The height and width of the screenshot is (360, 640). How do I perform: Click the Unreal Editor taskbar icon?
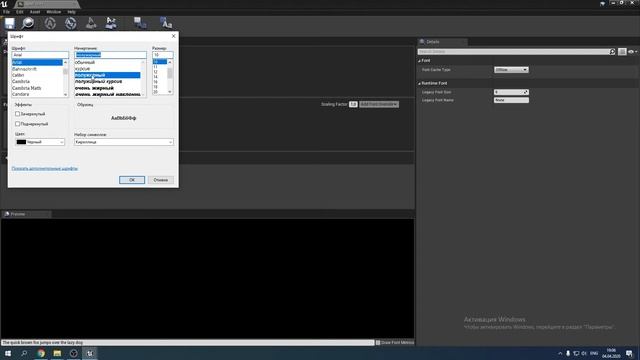pyautogui.click(x=90, y=353)
